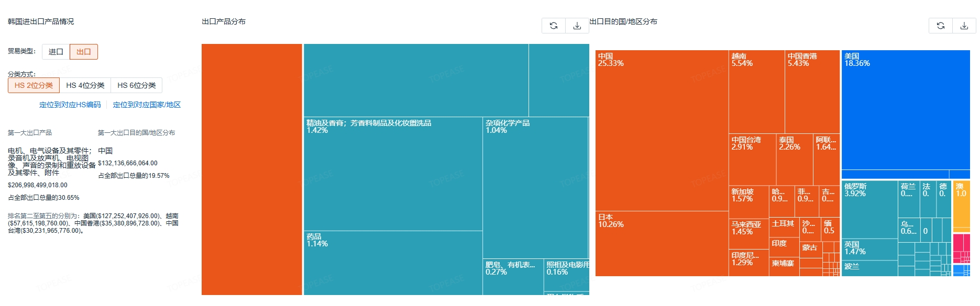Download the 出口产品分布 chart
This screenshot has height=306, width=980.
pyautogui.click(x=577, y=26)
